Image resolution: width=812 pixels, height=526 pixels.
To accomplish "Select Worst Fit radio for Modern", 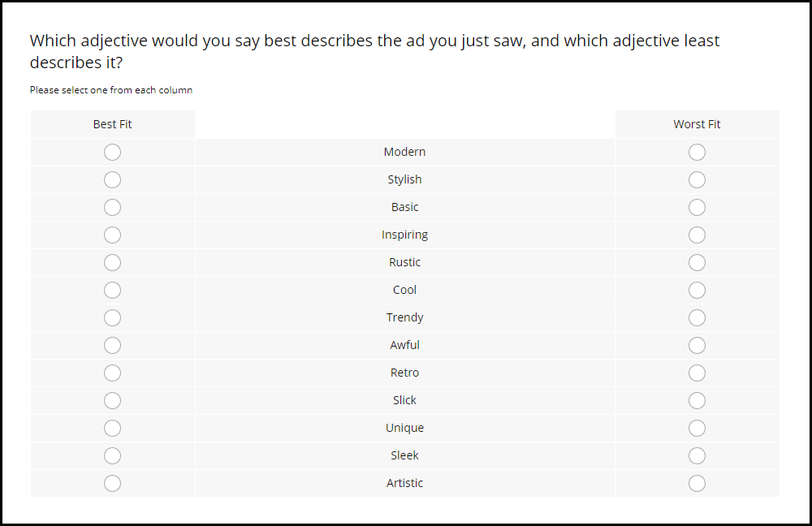I will (x=697, y=153).
